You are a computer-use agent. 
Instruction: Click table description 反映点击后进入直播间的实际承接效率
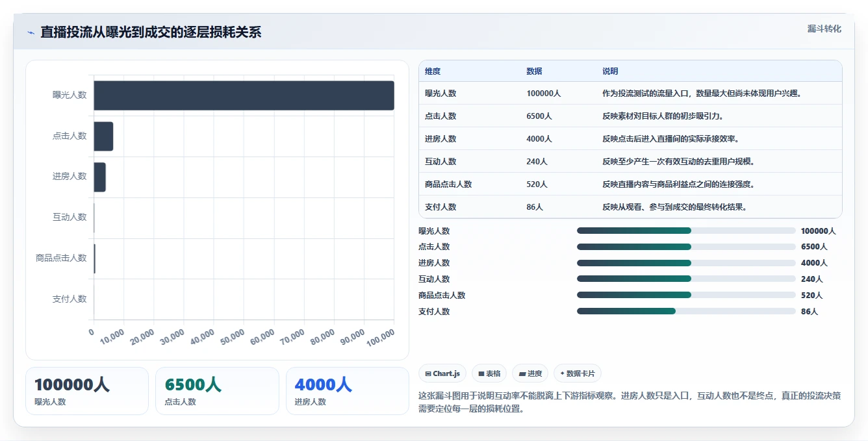click(x=670, y=139)
